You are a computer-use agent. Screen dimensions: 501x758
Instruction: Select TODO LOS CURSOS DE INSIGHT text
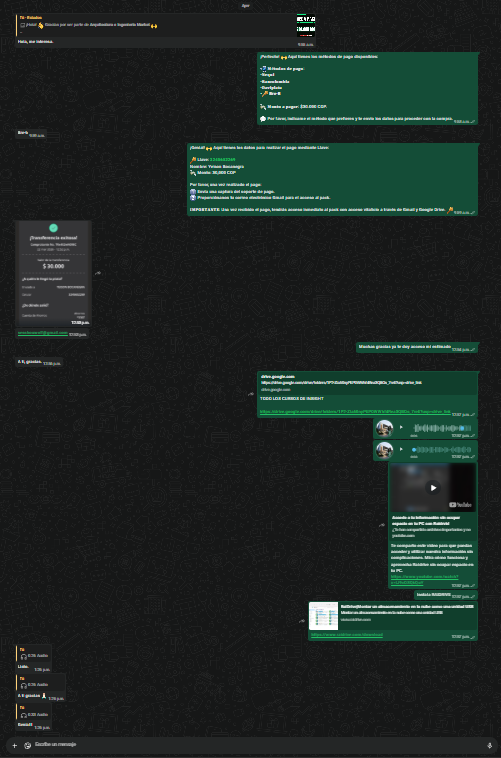pyautogui.click(x=292, y=399)
